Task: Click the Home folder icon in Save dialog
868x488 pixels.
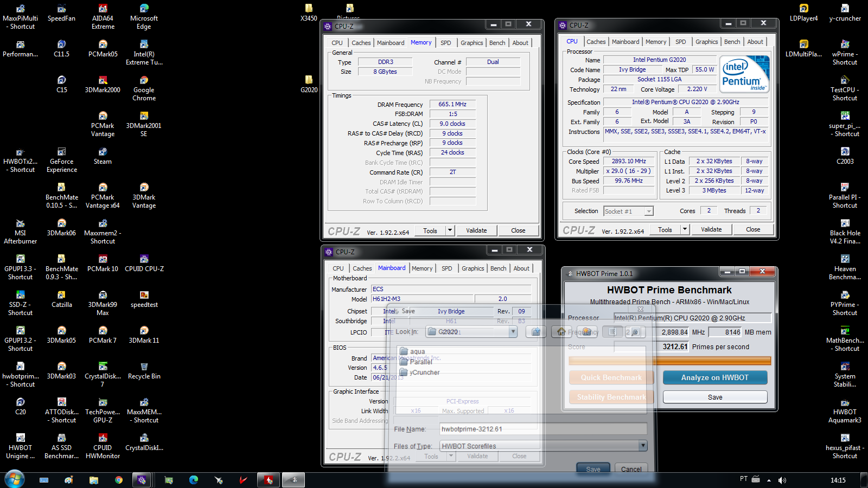Action: click(x=562, y=332)
